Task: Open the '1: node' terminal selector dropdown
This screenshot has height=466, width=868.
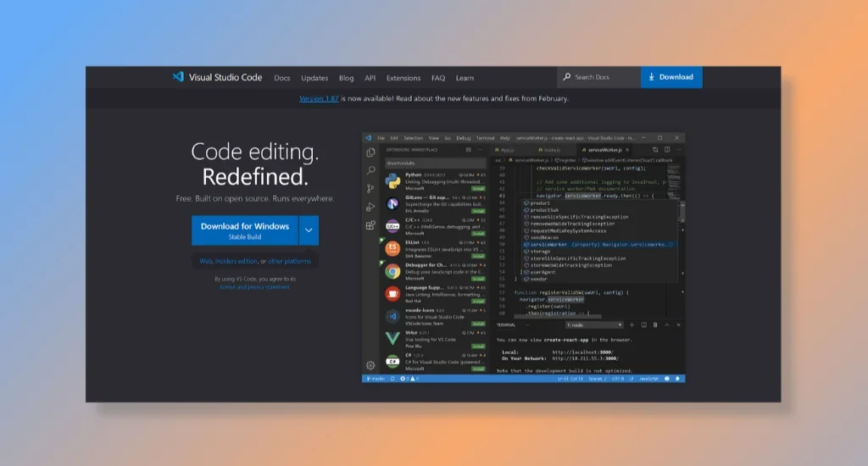Action: point(594,325)
